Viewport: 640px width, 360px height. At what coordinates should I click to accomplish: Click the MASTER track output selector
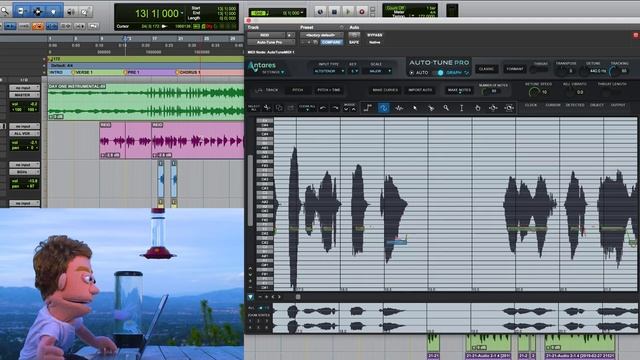[x=24, y=95]
